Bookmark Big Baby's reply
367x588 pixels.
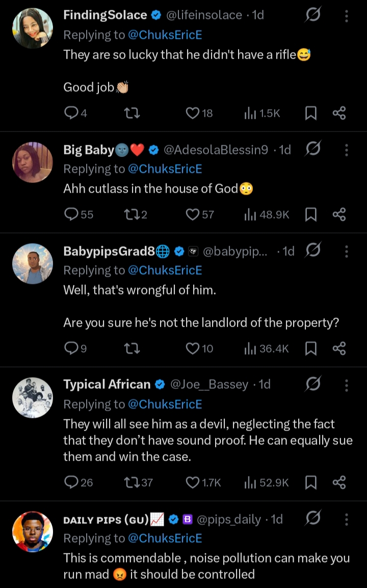pyautogui.click(x=310, y=215)
